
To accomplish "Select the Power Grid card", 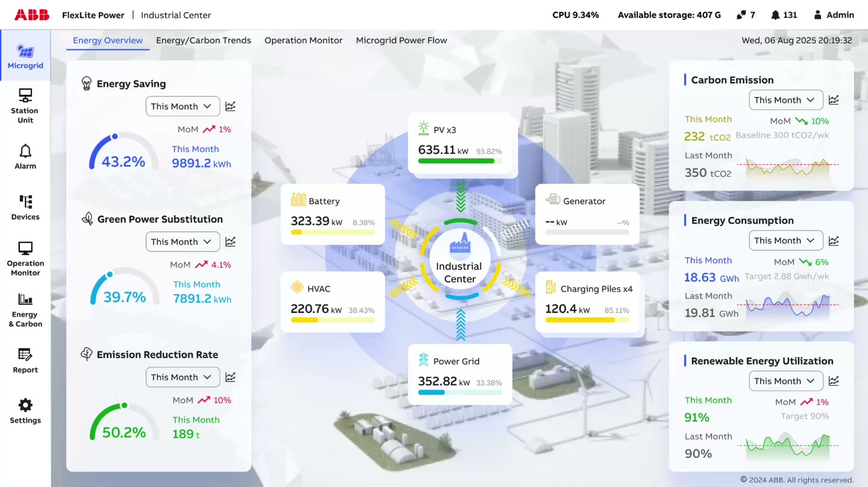I will click(461, 374).
